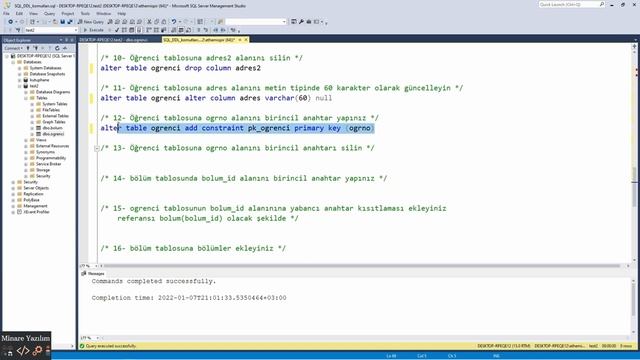640x360 pixels.
Task: Select the XEvent Profiler node
Action: click(36, 212)
